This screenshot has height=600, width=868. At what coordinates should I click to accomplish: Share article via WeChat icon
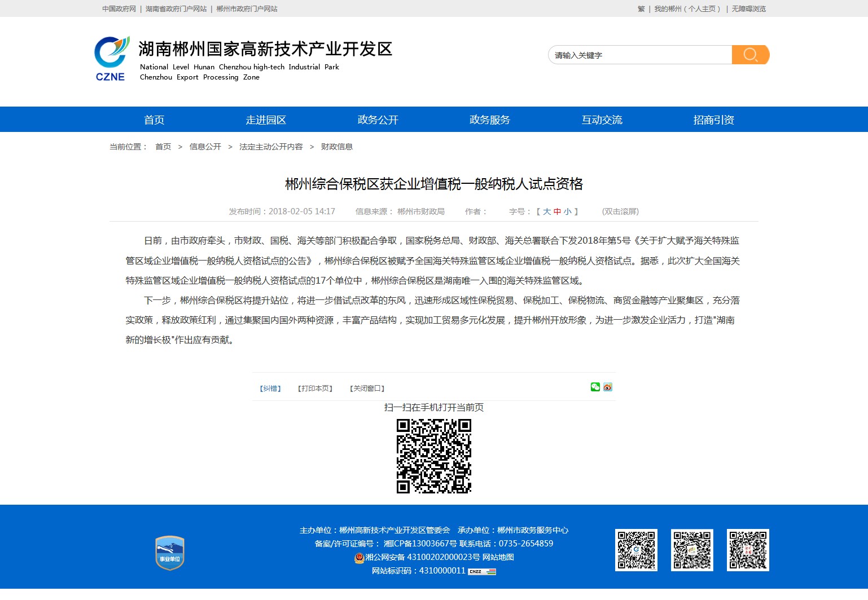pos(595,387)
